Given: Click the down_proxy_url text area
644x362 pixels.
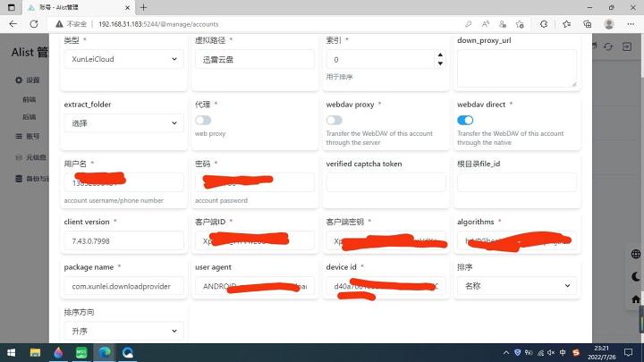Looking at the screenshot, I should [x=517, y=68].
